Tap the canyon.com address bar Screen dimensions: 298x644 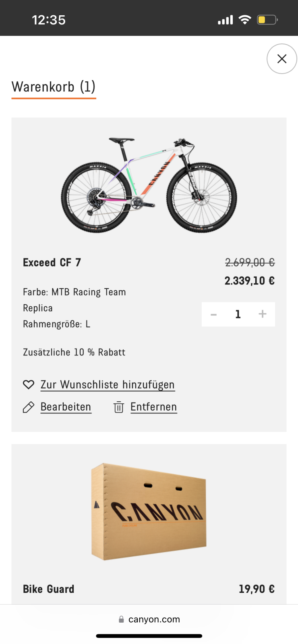(x=154, y=619)
